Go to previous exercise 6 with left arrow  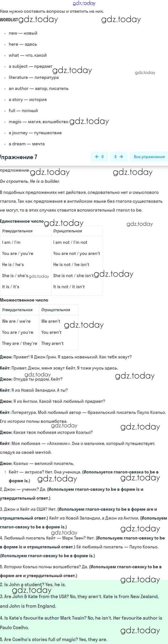coord(99,157)
